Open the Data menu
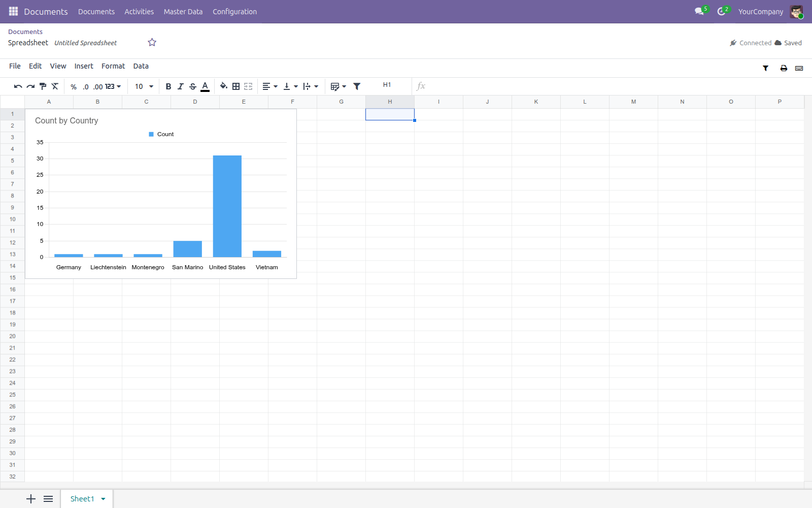 tap(141, 66)
